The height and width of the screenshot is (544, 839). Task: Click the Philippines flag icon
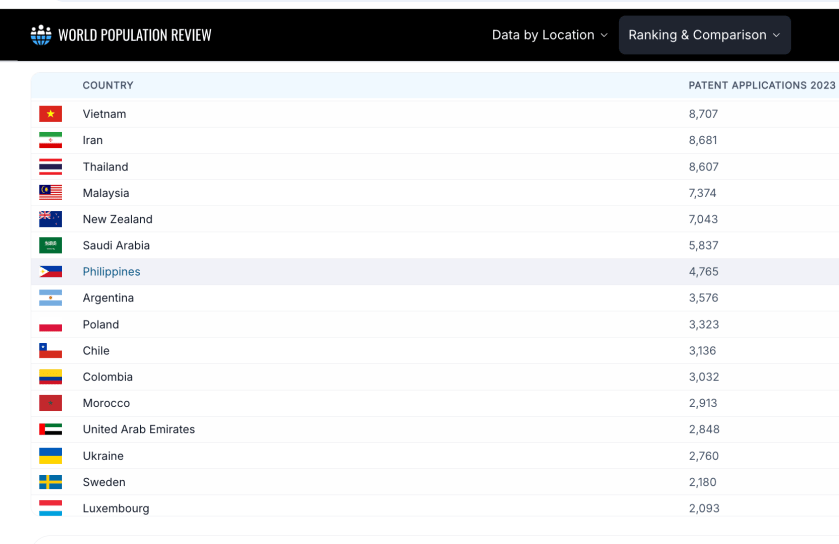(50, 272)
